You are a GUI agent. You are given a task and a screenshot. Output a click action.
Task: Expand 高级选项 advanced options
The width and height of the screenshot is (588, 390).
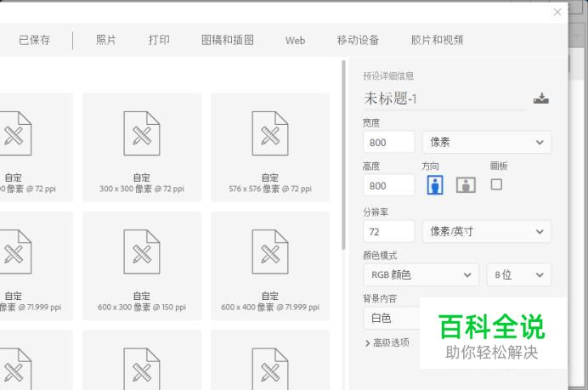(x=387, y=342)
